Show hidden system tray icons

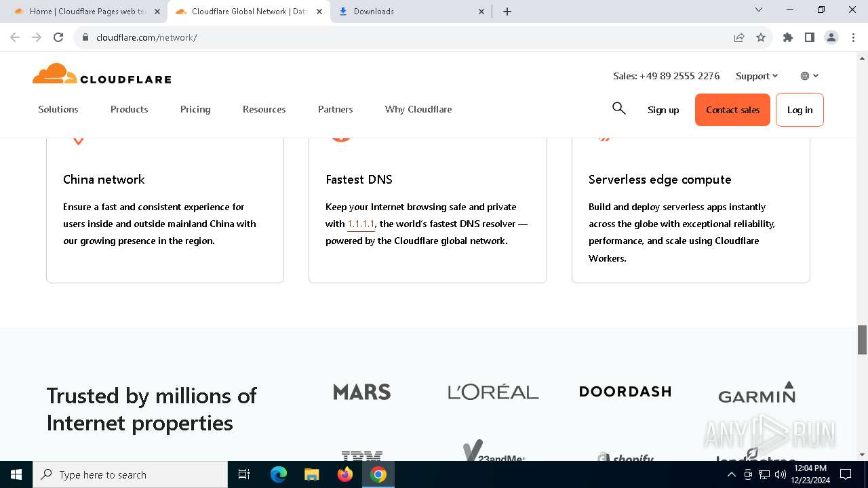732,474
